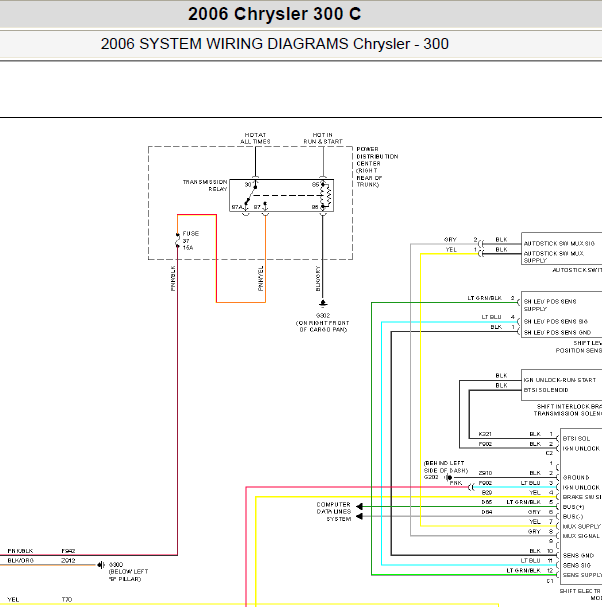Click "LT BLU" label at shift lever pin 4

(491, 317)
